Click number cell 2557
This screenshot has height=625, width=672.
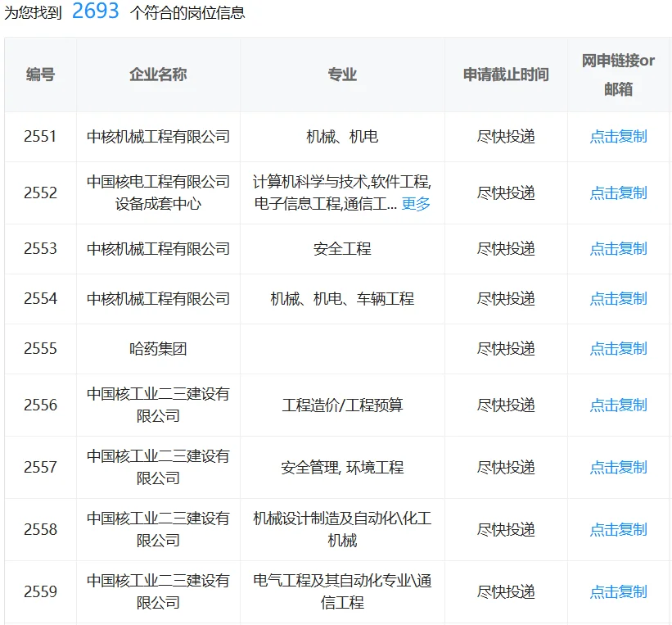click(40, 467)
